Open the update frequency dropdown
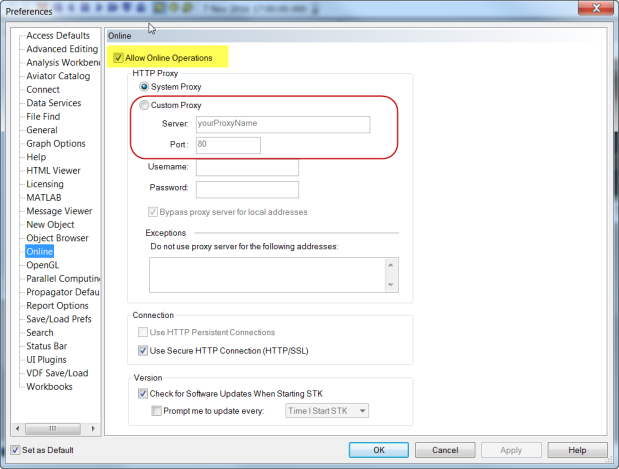The image size is (619, 469). pyautogui.click(x=326, y=411)
